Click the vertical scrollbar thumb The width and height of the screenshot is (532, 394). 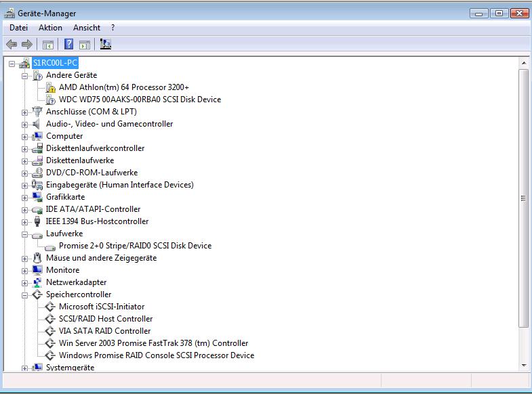pos(523,198)
